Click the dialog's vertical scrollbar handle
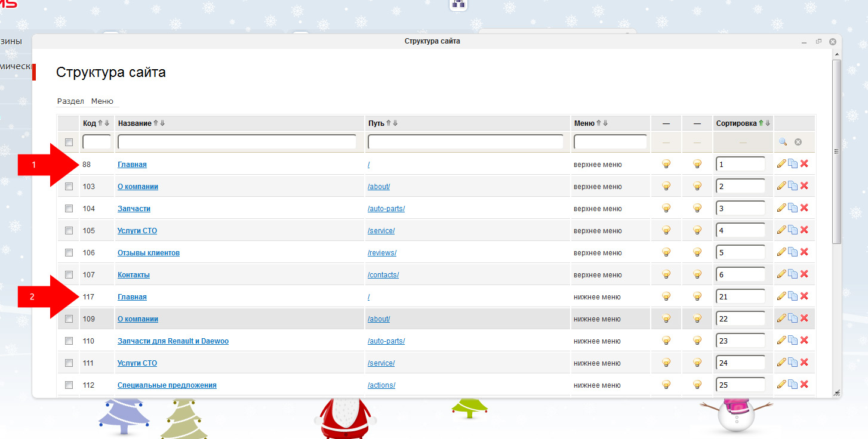868x439 pixels. 836,149
